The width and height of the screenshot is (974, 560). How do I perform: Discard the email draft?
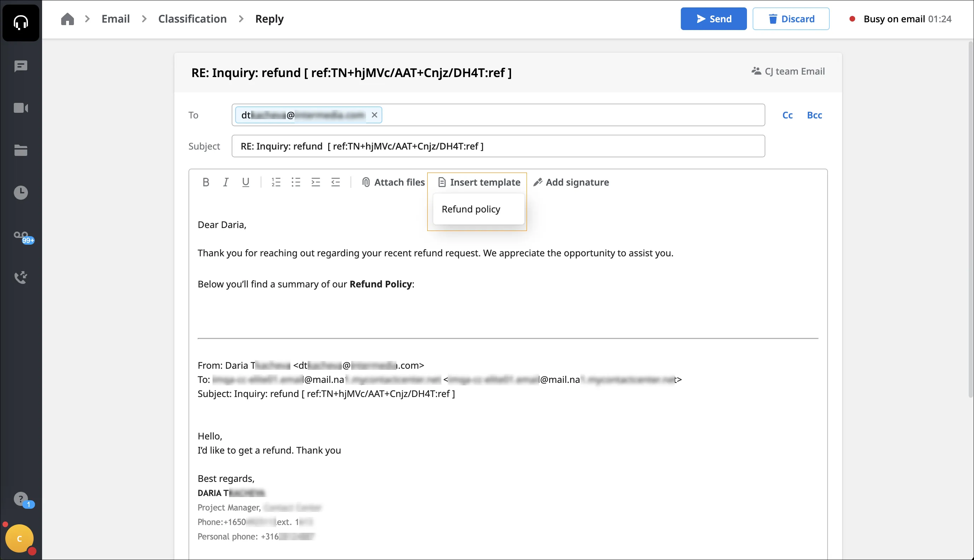coord(791,19)
